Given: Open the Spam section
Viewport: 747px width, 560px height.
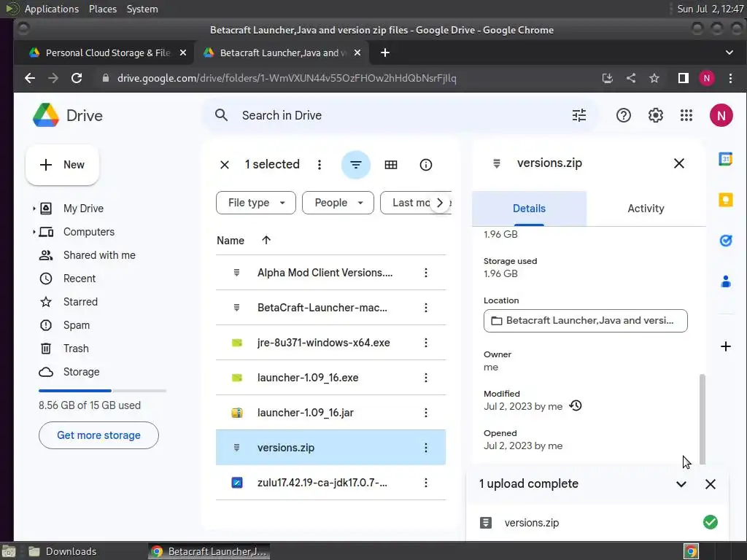Looking at the screenshot, I should [x=76, y=325].
